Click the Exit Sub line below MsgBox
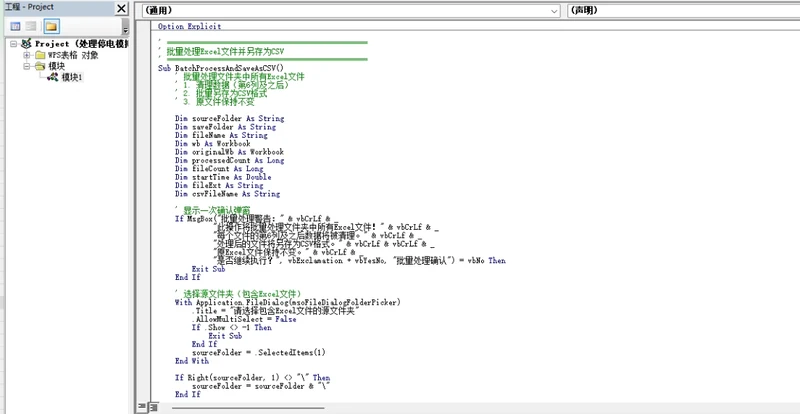The image size is (800, 414). point(208,269)
